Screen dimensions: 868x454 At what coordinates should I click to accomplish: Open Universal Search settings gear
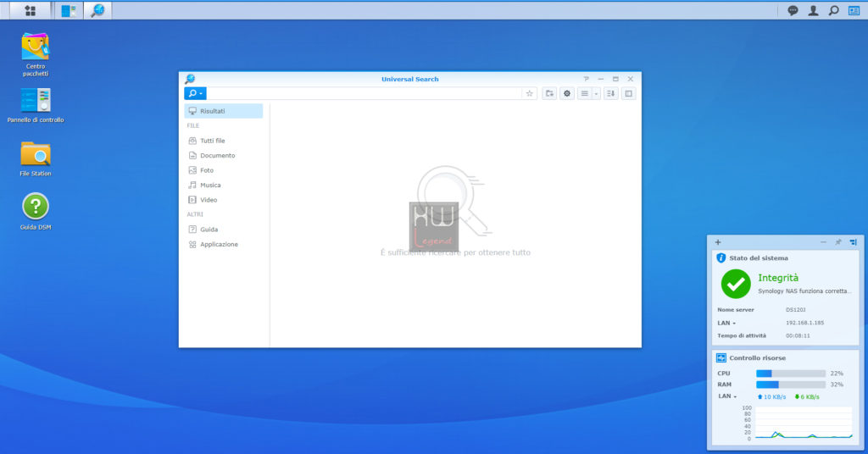[567, 93]
